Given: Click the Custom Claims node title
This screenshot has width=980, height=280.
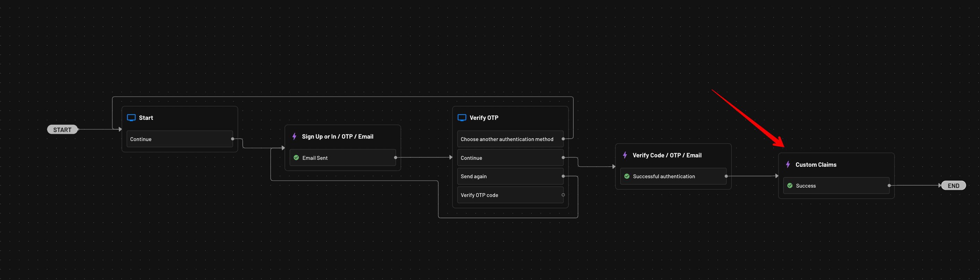Looking at the screenshot, I should (x=816, y=165).
